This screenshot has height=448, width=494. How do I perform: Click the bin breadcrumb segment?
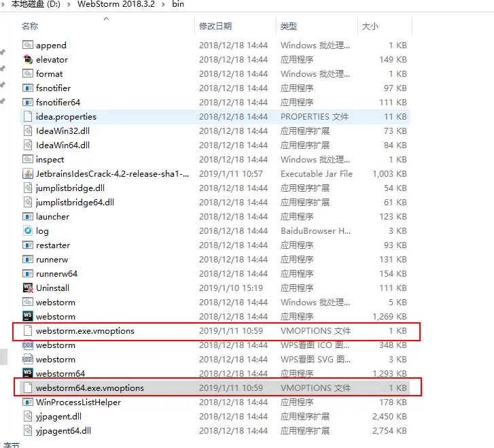(178, 4)
